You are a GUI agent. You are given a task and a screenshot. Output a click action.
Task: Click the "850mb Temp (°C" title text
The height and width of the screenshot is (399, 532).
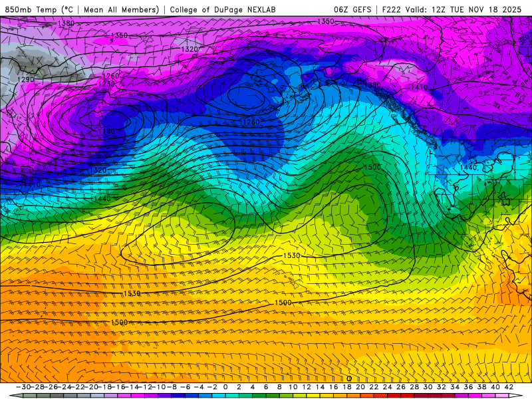(39, 9)
